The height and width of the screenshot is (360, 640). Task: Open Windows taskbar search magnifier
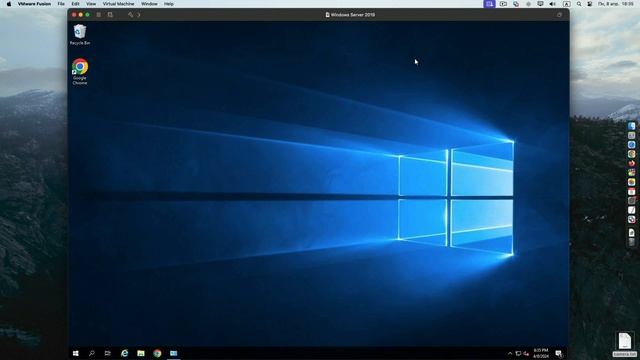92,353
